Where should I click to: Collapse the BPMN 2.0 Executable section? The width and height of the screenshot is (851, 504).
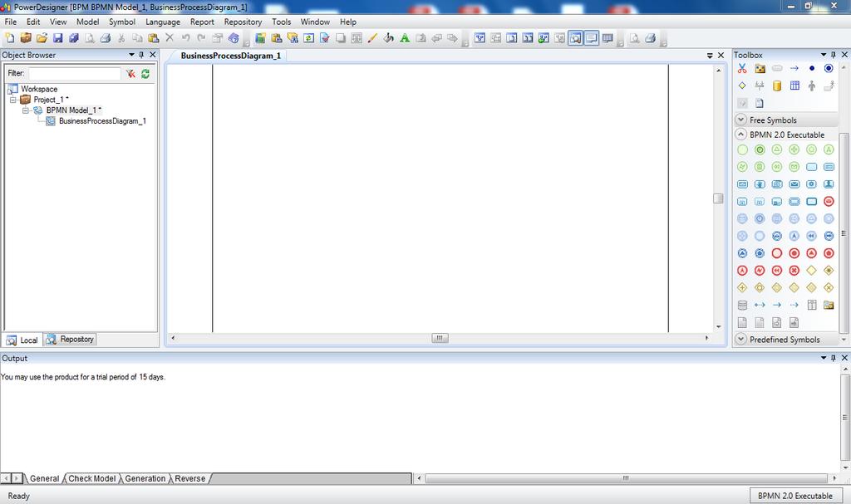(740, 134)
